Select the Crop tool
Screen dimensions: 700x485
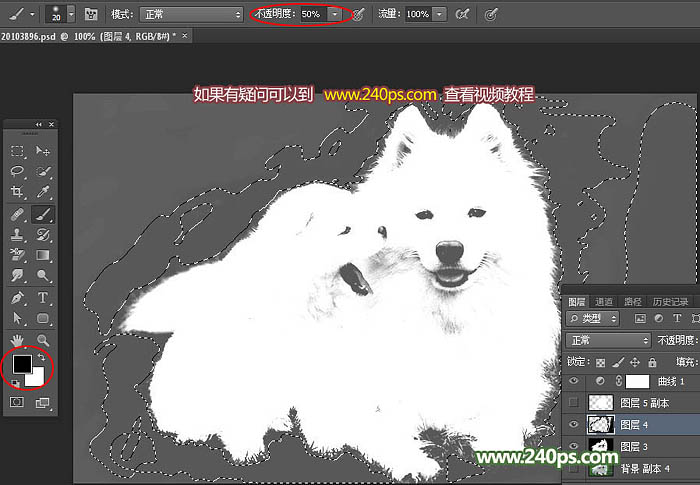click(x=18, y=192)
